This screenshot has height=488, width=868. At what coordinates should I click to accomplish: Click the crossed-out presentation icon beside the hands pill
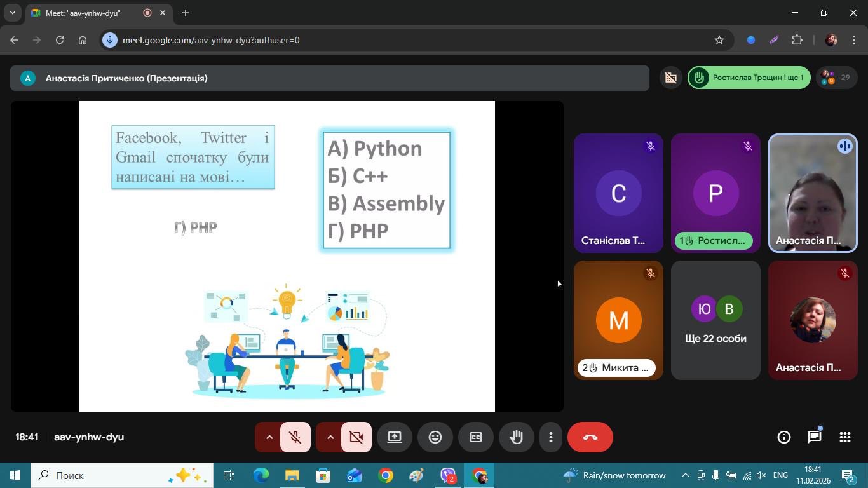(670, 78)
